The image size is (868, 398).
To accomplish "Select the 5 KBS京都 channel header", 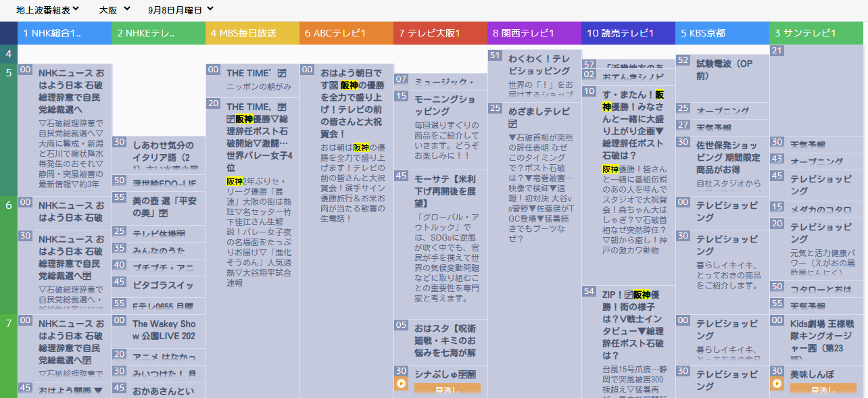I will point(723,32).
